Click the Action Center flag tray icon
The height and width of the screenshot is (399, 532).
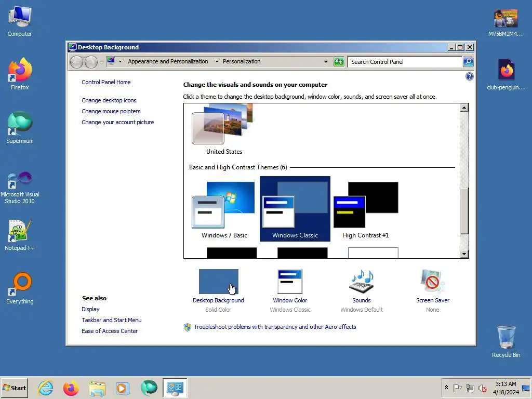(x=457, y=388)
